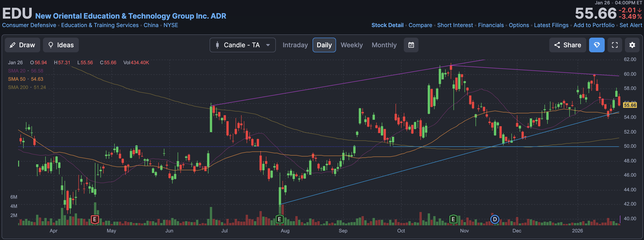
Task: Open chart settings gear
Action: coord(632,45)
